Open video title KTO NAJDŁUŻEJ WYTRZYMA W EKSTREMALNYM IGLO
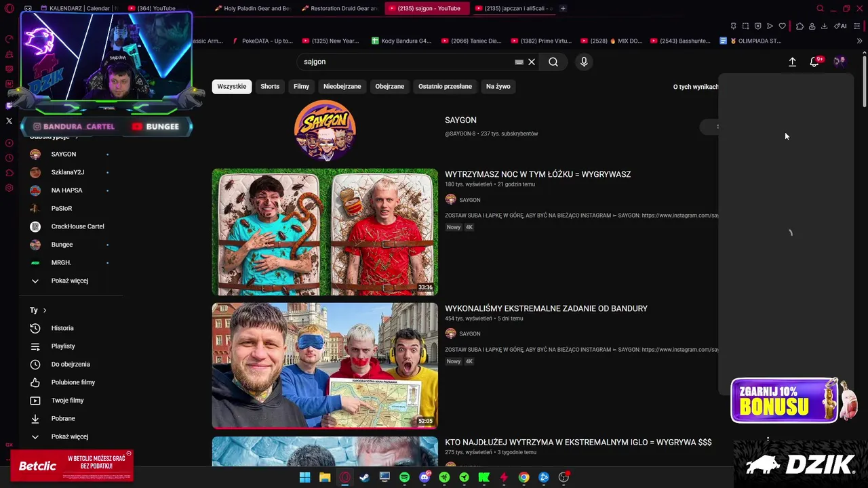The image size is (868, 488). click(578, 442)
